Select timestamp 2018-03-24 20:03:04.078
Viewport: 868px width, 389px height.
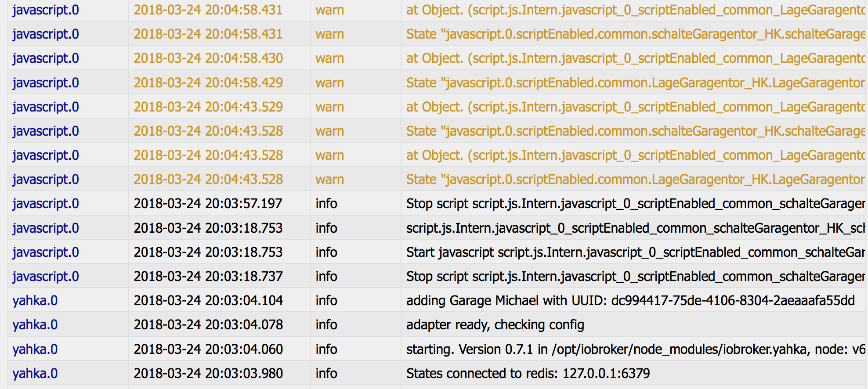pyautogui.click(x=208, y=325)
